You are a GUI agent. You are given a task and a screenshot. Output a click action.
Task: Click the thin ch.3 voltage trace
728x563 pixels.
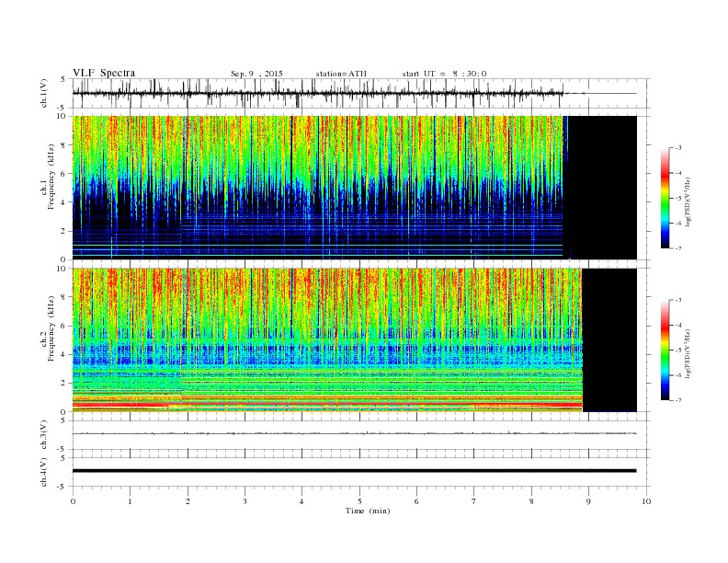pos(355,433)
